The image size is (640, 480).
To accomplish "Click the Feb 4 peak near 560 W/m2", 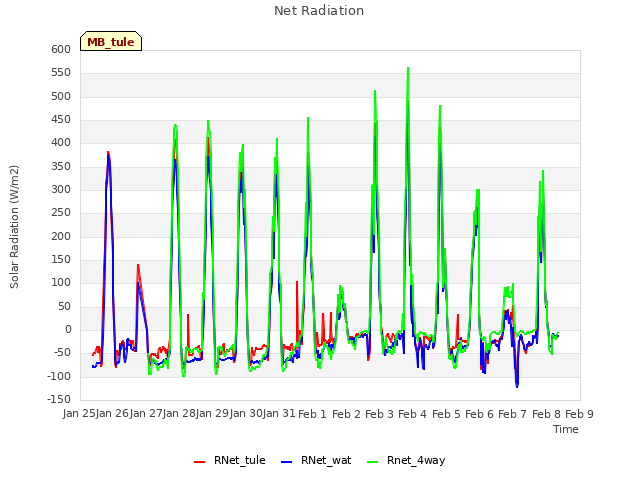I will (x=408, y=68).
